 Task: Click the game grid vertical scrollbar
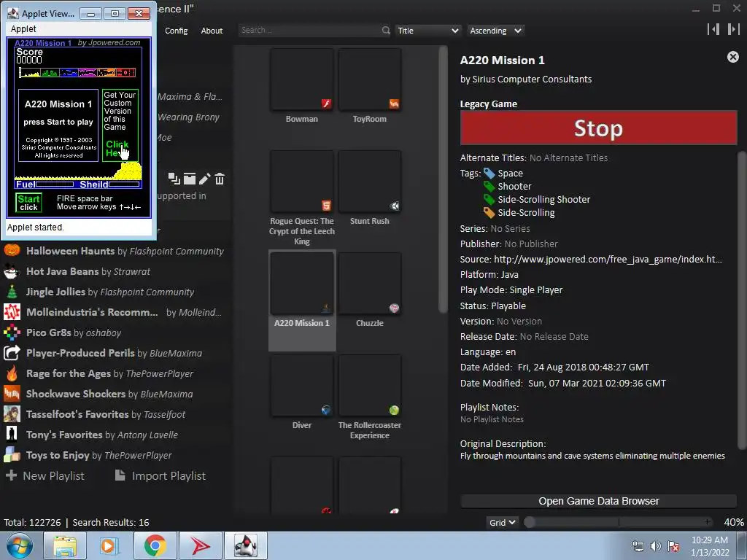tap(443, 179)
